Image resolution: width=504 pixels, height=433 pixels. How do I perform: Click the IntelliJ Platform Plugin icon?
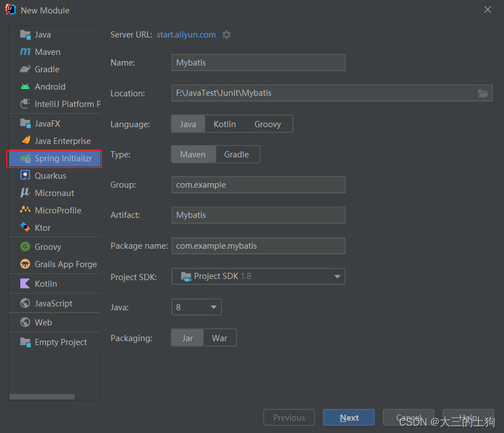tap(25, 104)
